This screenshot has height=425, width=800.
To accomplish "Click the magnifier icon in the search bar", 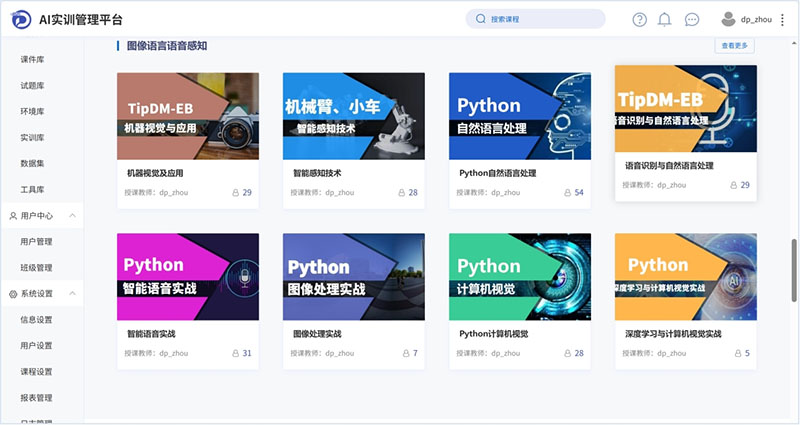I will [x=481, y=19].
